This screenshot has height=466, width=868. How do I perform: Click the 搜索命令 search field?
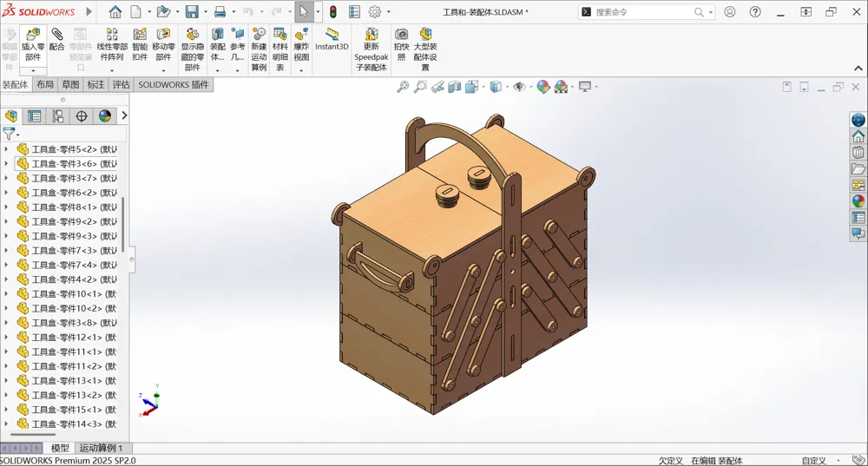pyautogui.click(x=645, y=11)
